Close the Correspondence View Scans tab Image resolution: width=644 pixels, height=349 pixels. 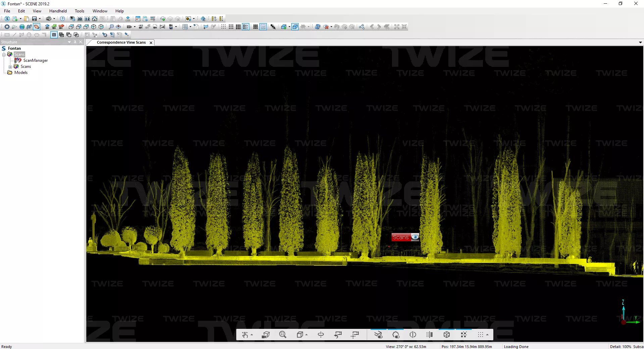[151, 43]
